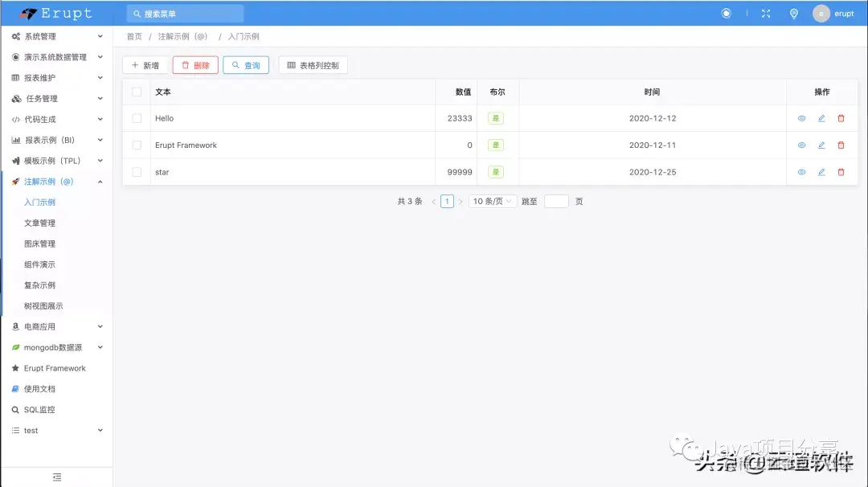This screenshot has height=487, width=868.
Task: Open 树视图展示 submenu item
Action: tap(43, 306)
